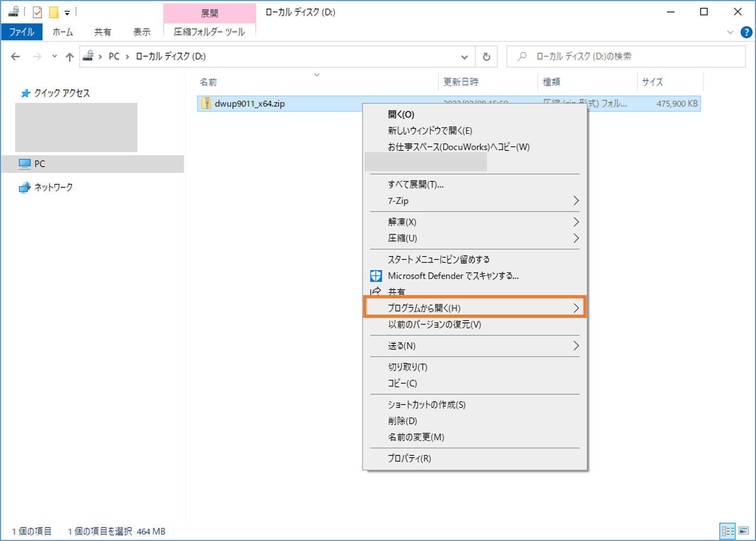Click the 475,900 KB size cell

(677, 103)
